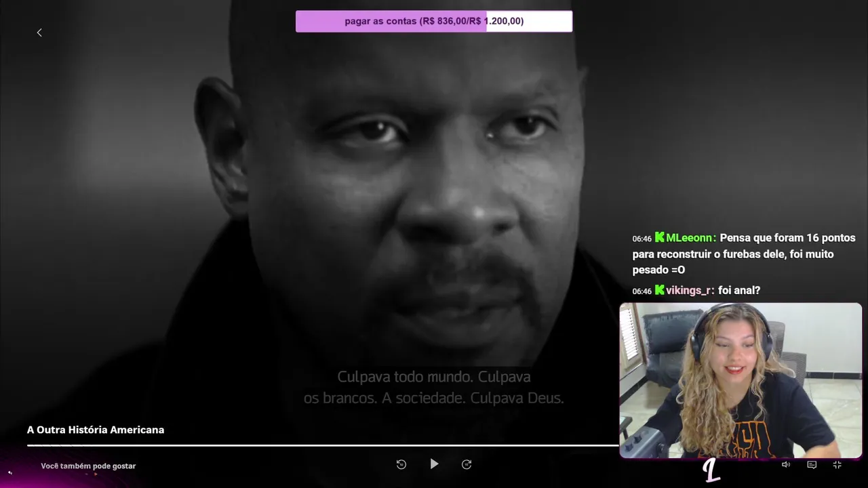Open subtitles and audio options
Screen dimensions: 868x488
[x=812, y=464]
